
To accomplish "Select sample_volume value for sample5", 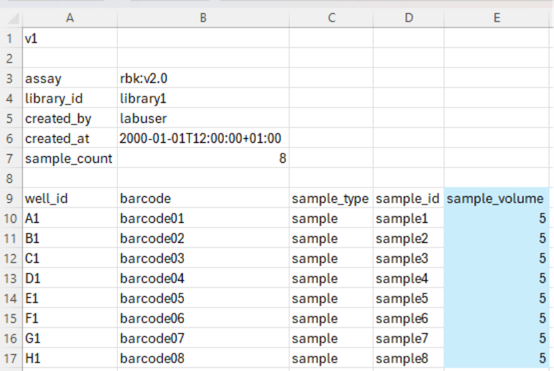I will (496, 298).
